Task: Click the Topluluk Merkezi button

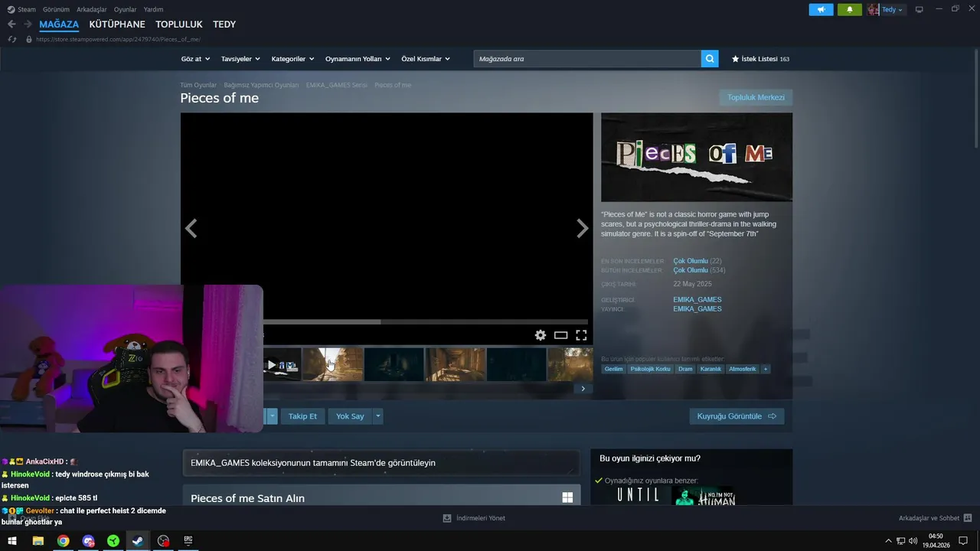Action: click(756, 97)
